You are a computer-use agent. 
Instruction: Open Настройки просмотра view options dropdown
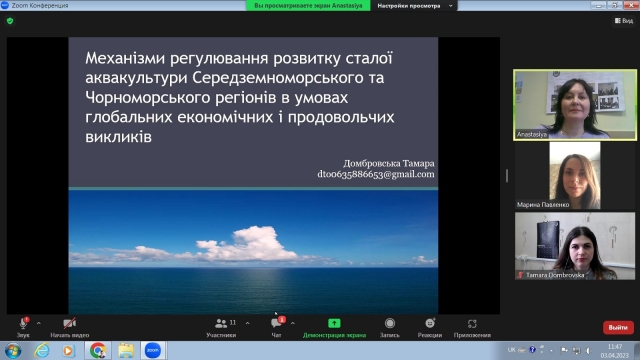pyautogui.click(x=414, y=6)
